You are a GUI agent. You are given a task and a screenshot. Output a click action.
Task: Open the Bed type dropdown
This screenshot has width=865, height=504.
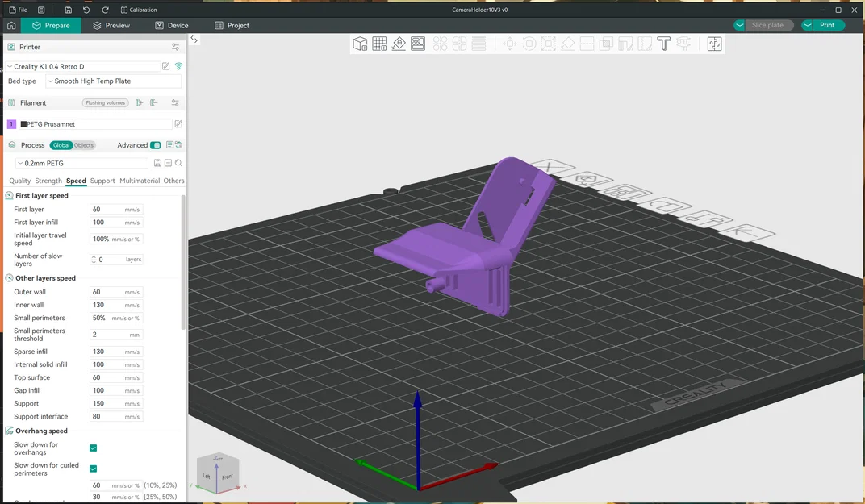[x=113, y=81]
